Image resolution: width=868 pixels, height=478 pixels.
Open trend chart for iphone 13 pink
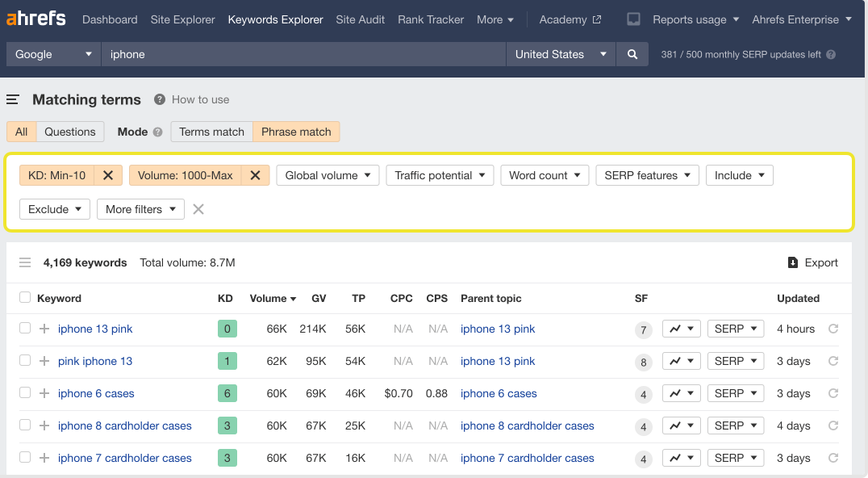[682, 329]
